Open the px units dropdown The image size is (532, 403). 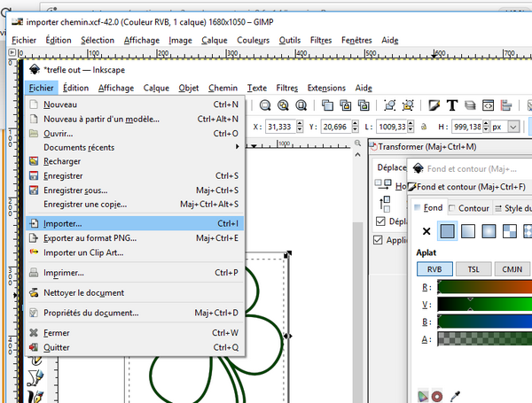pos(513,128)
